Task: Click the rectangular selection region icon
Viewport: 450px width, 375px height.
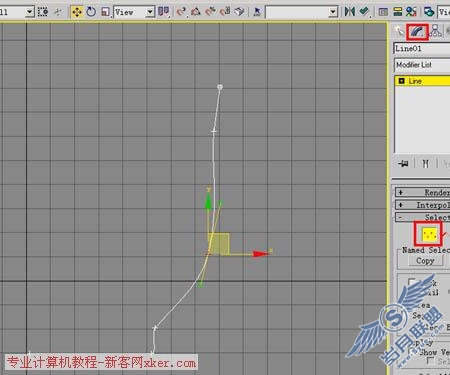Action: click(43, 12)
